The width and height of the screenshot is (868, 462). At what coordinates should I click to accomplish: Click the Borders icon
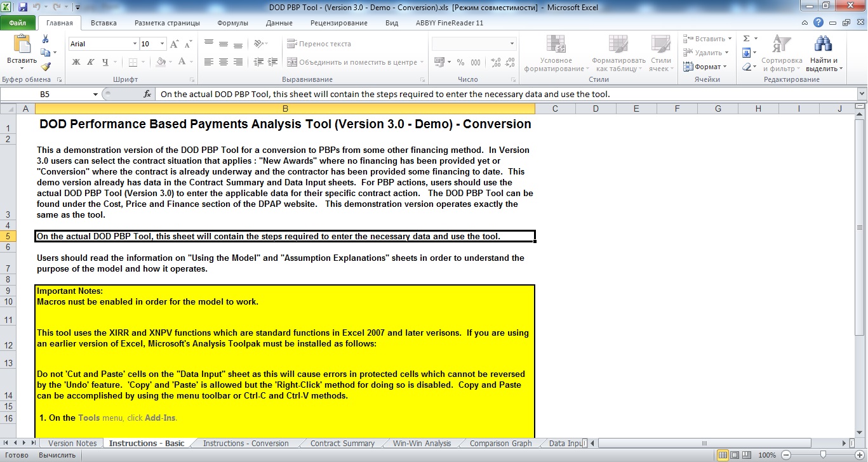pos(133,62)
